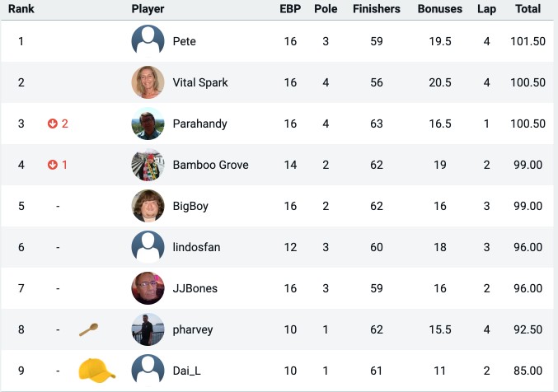Click the Rank column header
Viewport: 558px width, 392px height.
(21, 8)
